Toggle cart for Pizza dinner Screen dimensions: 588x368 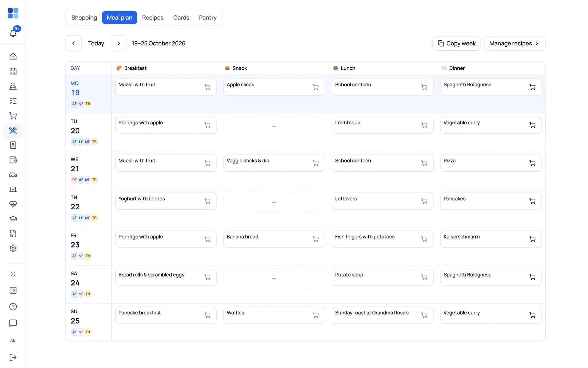532,163
